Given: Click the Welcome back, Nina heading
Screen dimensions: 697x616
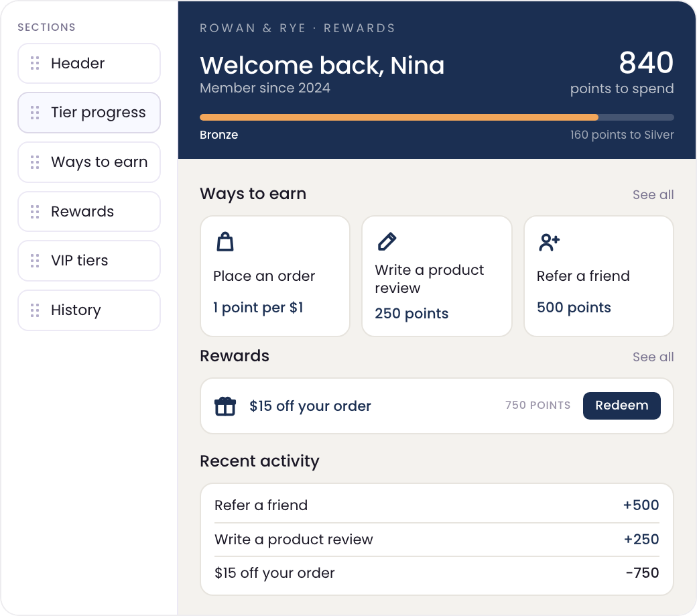Looking at the screenshot, I should (x=322, y=65).
